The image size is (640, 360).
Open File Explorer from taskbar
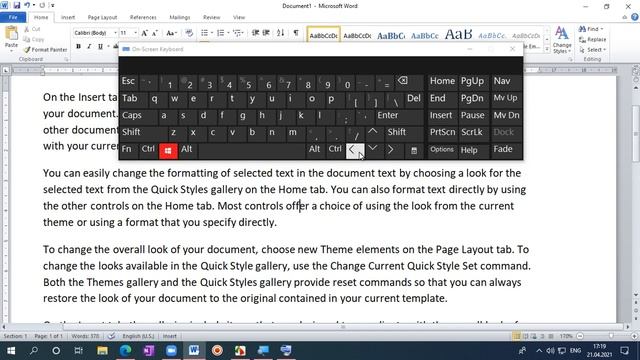102,350
